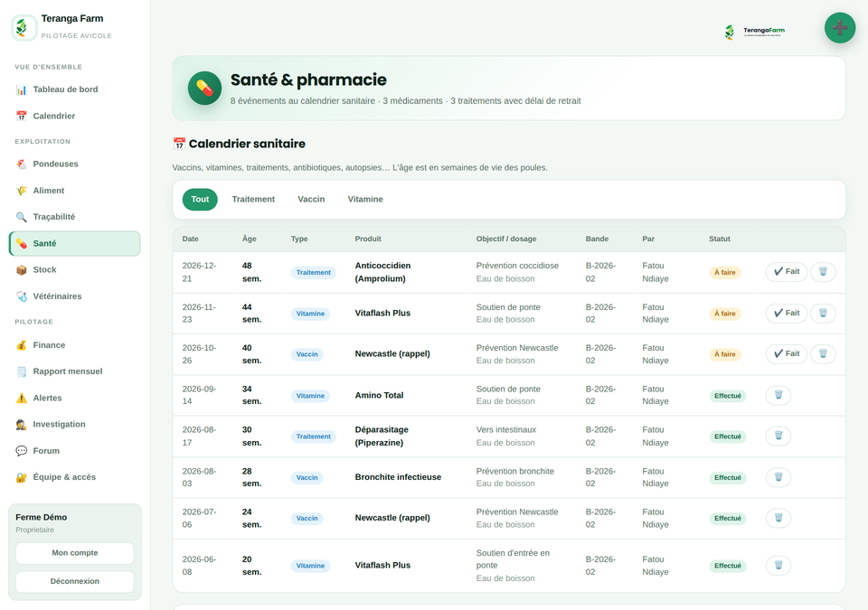The width and height of the screenshot is (868, 610).
Task: Click the Statut column header
Action: tap(719, 239)
